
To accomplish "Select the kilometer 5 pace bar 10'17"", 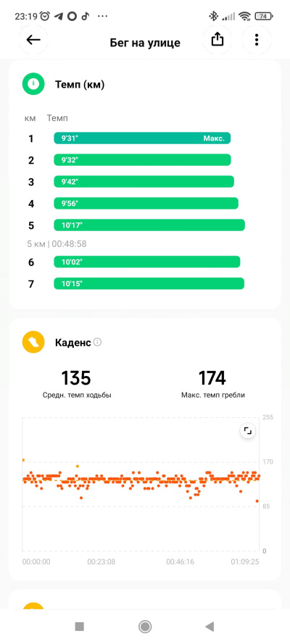I will tap(149, 225).
